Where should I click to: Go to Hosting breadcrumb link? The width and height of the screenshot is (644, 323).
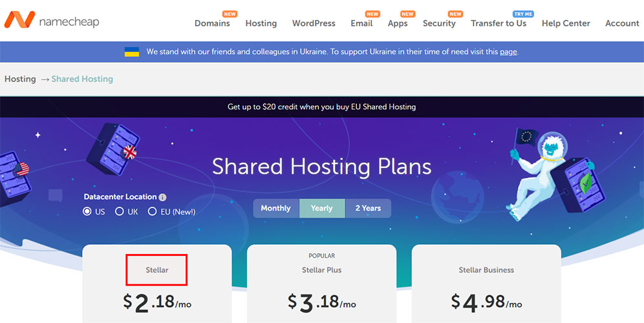pos(20,79)
